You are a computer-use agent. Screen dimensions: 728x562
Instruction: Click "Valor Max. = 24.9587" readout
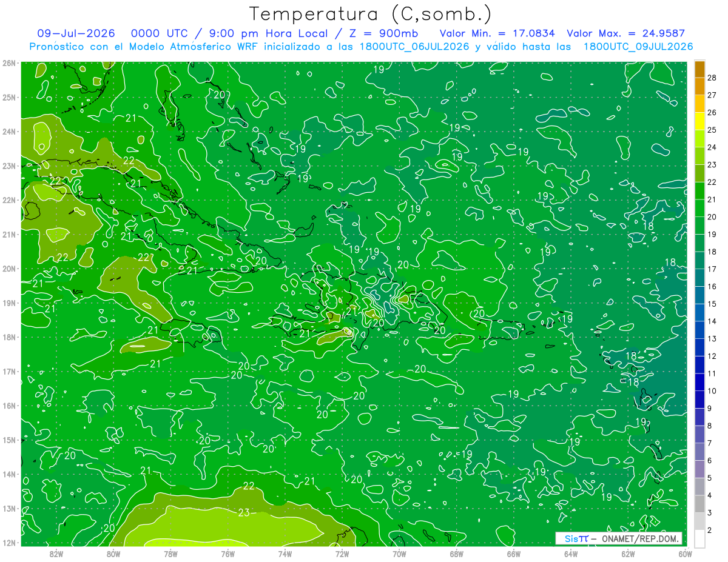(x=625, y=33)
